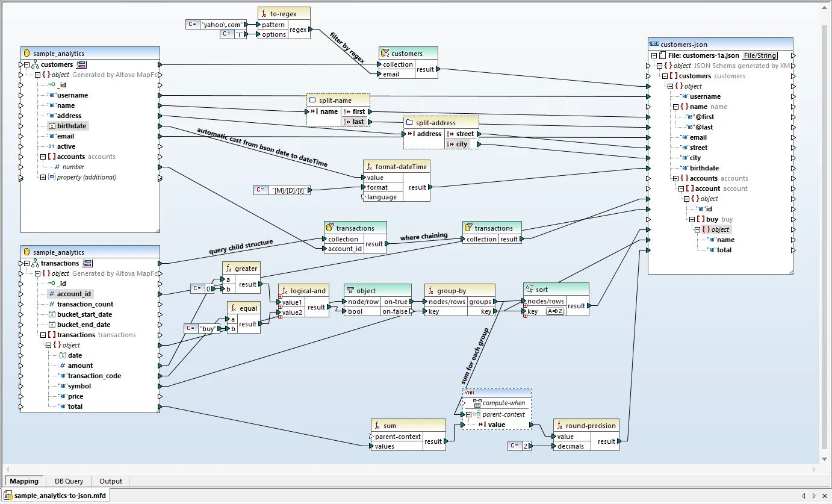832x504 pixels.
Task: Click the File/String button on the customers-json component
Action: coord(760,55)
